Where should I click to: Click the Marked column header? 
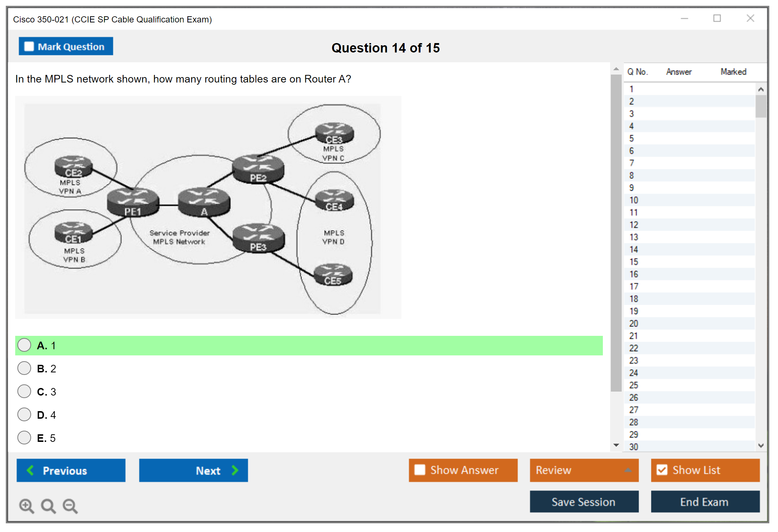pyautogui.click(x=733, y=72)
